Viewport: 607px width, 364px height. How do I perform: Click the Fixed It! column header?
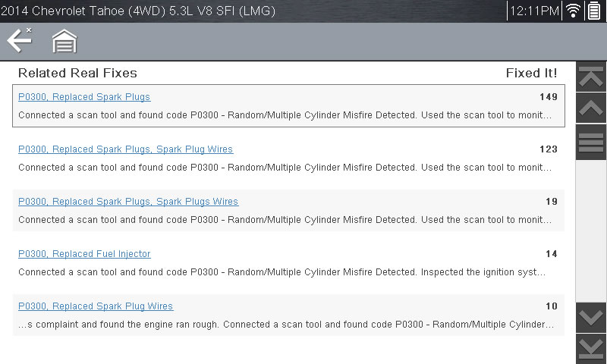531,74
